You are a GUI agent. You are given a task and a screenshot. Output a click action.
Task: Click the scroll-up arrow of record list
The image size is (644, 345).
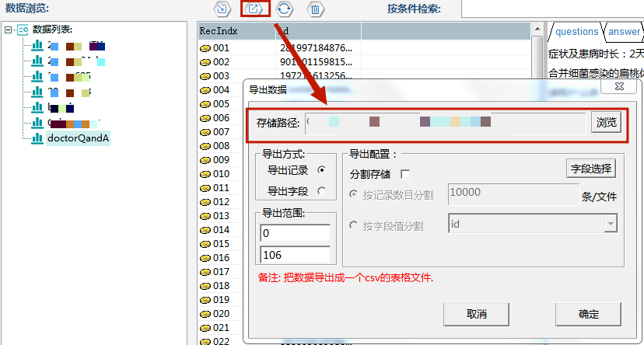coord(537,29)
